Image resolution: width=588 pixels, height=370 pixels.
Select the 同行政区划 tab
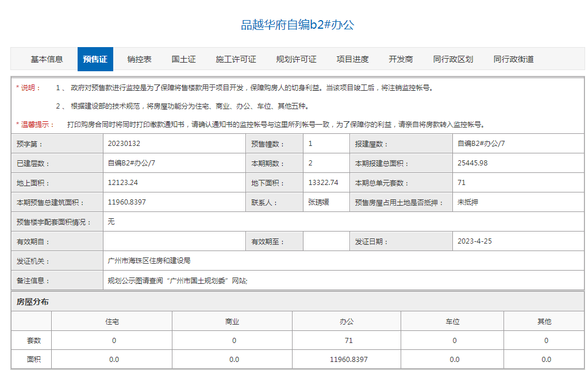(454, 59)
